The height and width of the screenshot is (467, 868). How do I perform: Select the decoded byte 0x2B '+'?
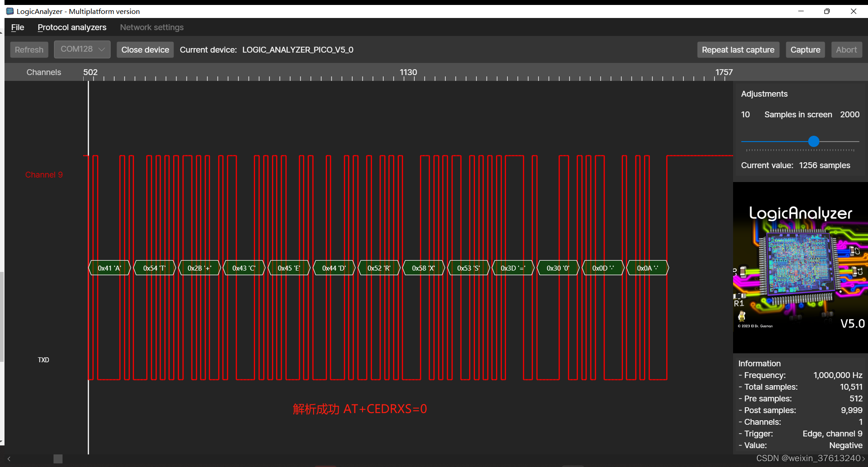click(x=199, y=268)
